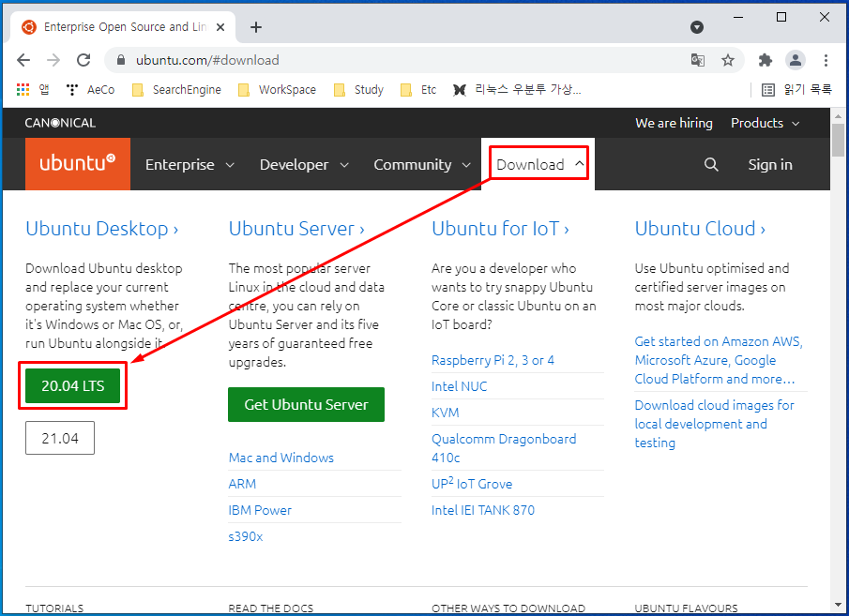Click the tab search dropdown circle icon

(697, 27)
